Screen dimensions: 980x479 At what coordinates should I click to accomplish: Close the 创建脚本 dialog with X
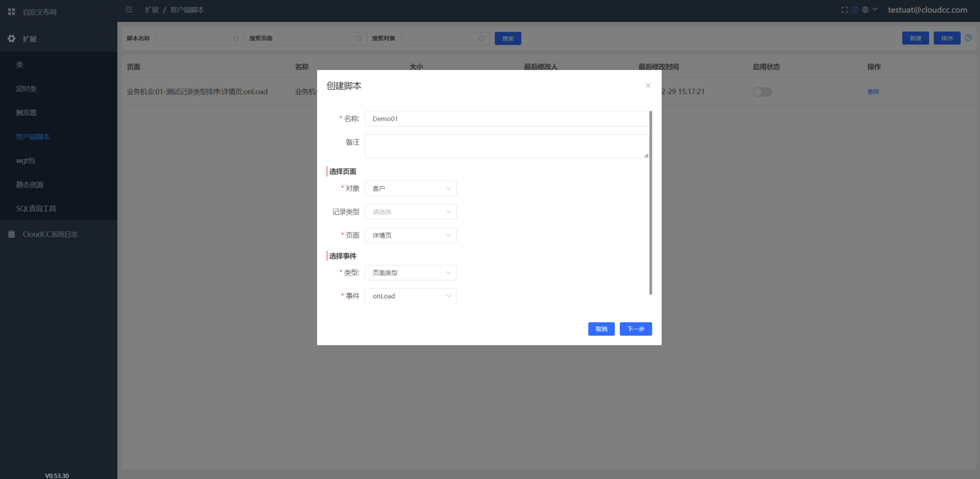point(648,86)
